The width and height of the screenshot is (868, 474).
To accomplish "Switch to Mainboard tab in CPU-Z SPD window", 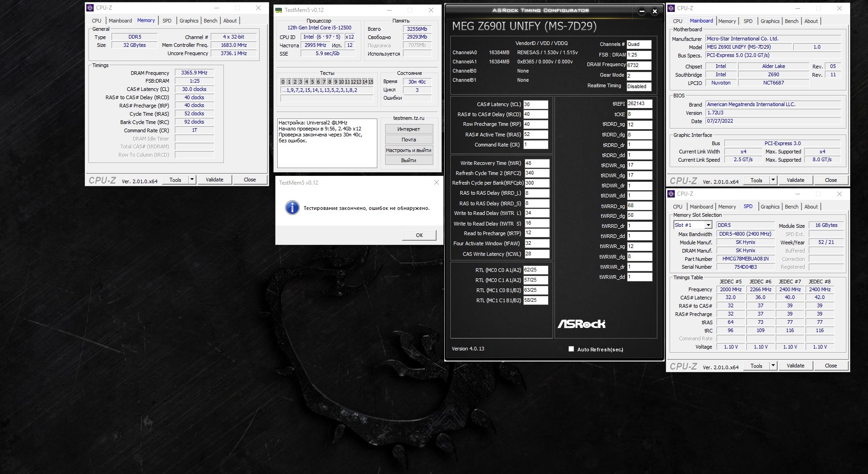I will pos(701,207).
